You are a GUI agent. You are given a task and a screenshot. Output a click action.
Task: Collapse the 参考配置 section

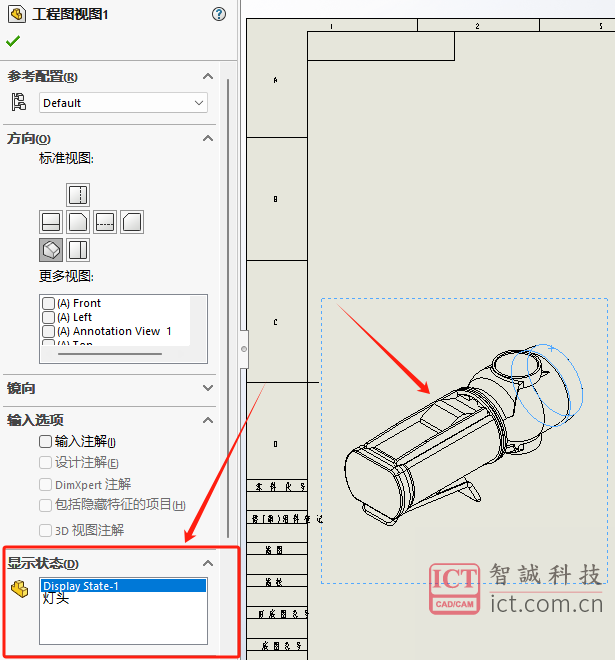pyautogui.click(x=208, y=76)
